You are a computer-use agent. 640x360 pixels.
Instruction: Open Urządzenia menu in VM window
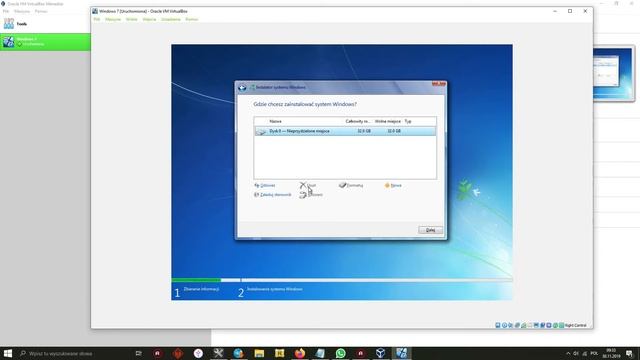point(171,19)
